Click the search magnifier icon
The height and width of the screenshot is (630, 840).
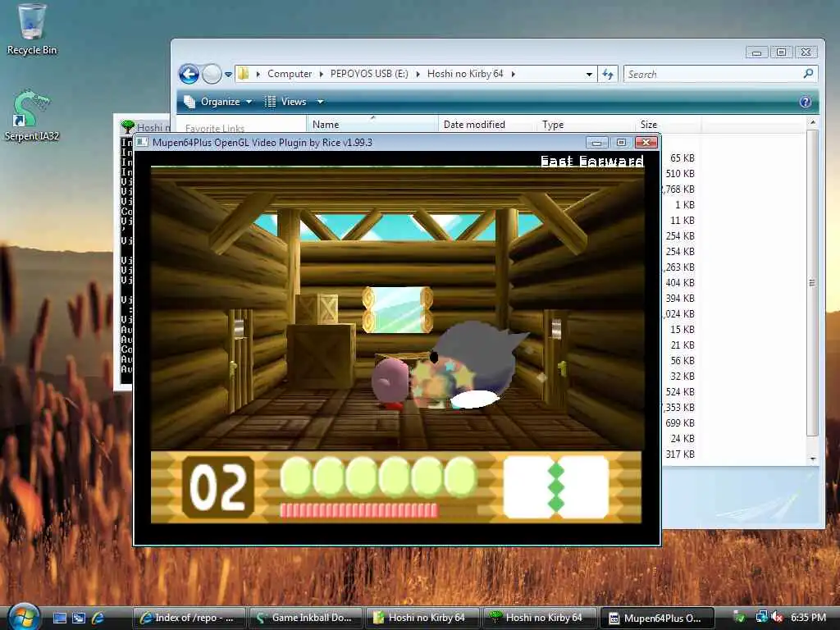point(808,74)
